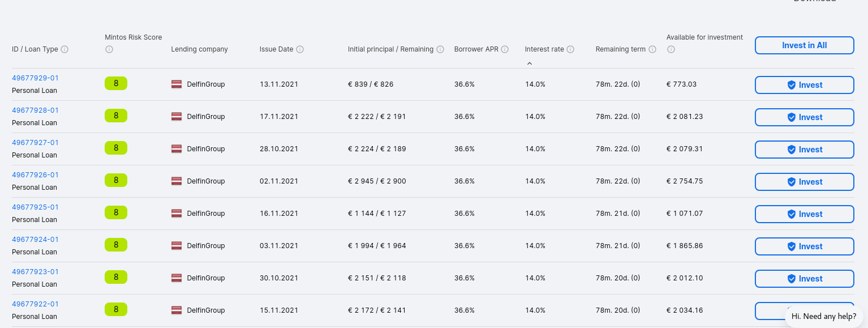Click info icon under Mintos Risk Score
Viewport: 868px width, 328px height.
[109, 49]
